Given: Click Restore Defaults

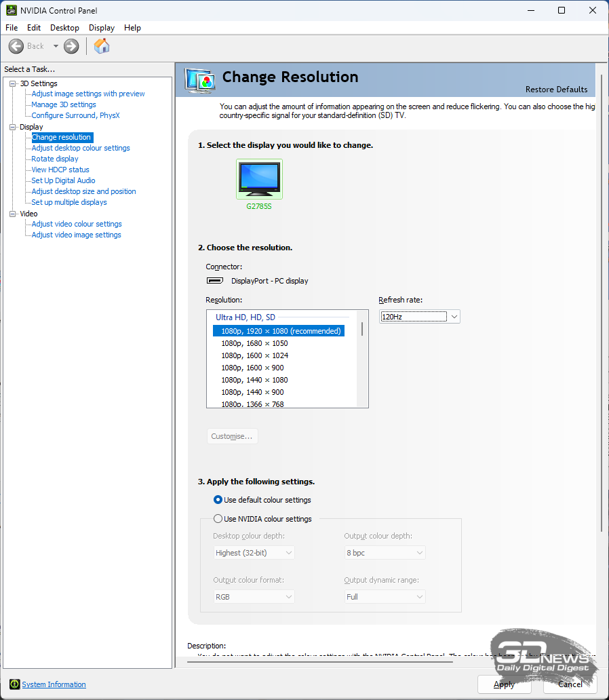Looking at the screenshot, I should pos(556,90).
